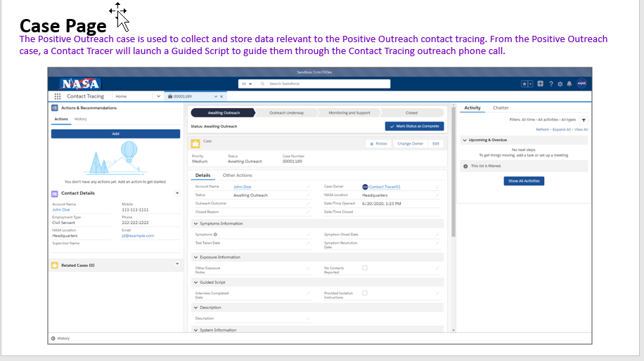Open the App Launcher grid icon
Viewport: 644px width, 361px height.
58,96
